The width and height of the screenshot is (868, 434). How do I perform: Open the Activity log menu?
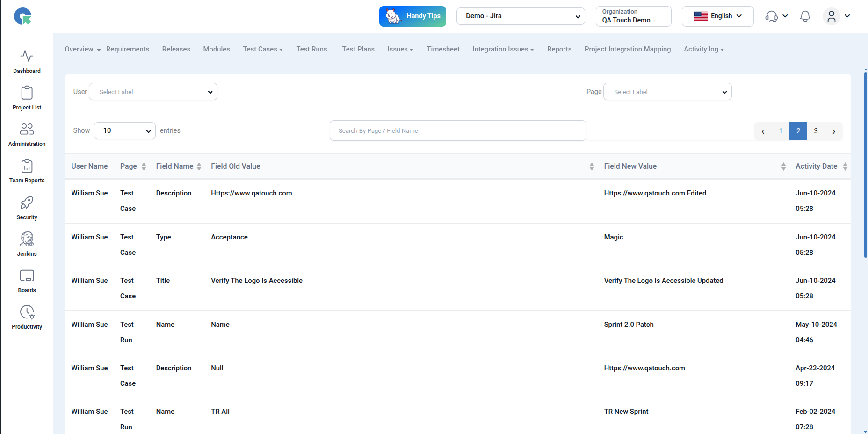click(703, 49)
